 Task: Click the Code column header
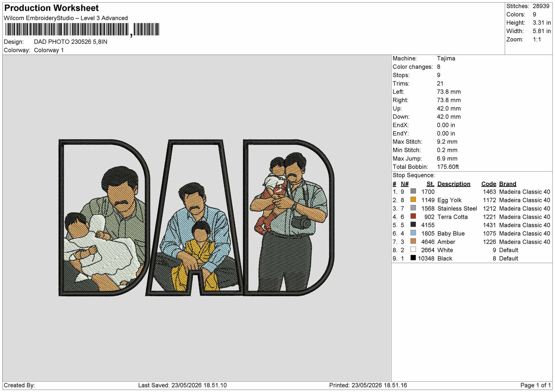489,184
